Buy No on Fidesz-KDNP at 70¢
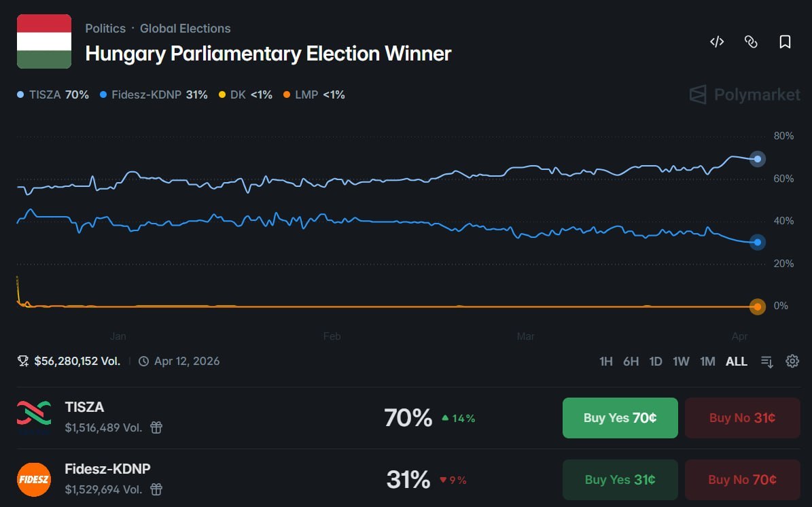 pyautogui.click(x=742, y=480)
